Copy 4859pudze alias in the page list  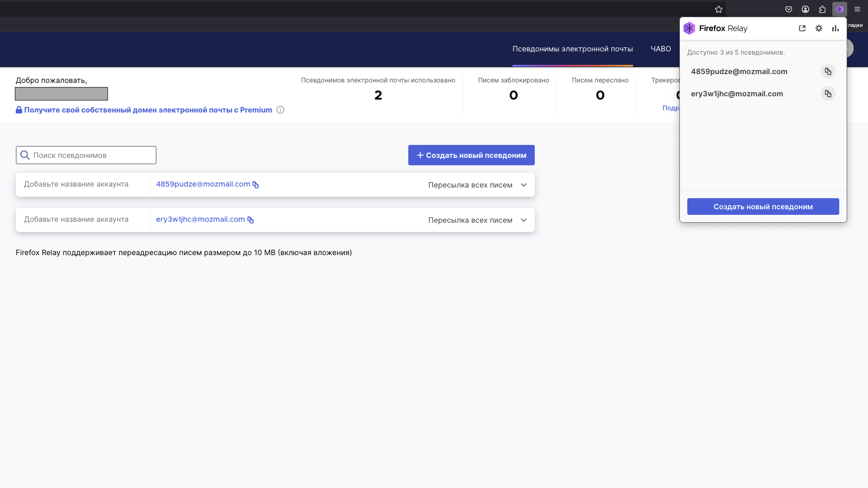255,185
